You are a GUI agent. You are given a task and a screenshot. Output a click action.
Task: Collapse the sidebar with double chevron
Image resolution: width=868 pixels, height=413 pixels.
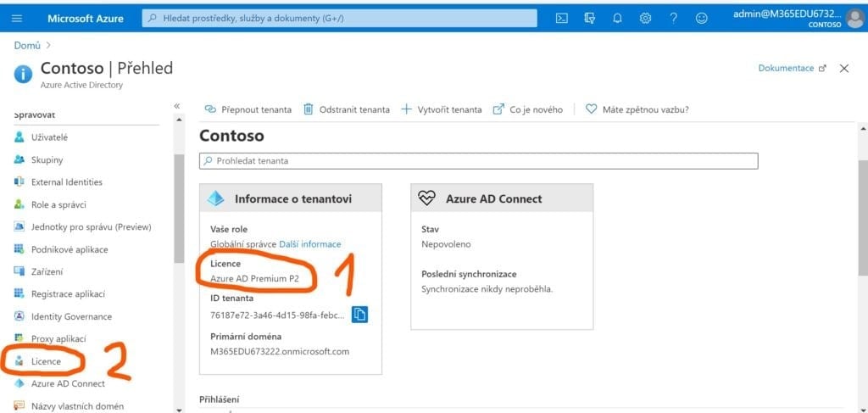click(x=176, y=106)
